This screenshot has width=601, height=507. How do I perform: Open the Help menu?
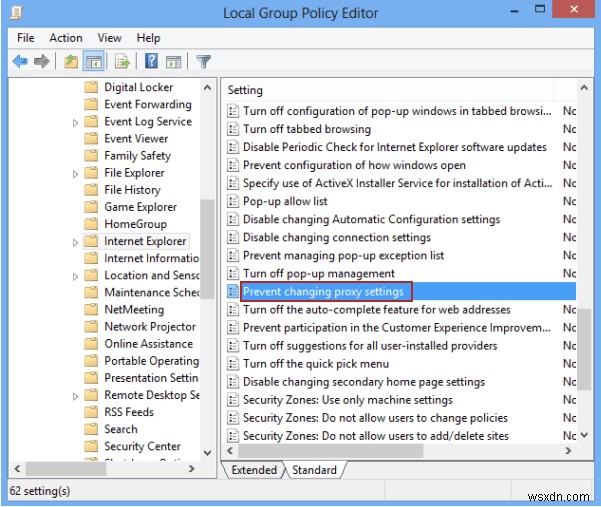point(148,38)
